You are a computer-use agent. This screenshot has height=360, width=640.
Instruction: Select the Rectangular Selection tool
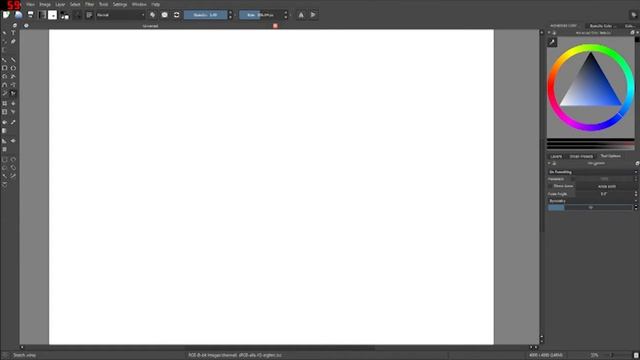coord(4,159)
